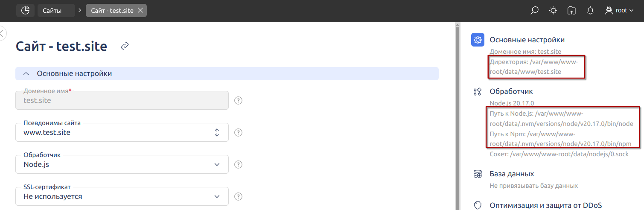Viewport: 644px width, 210px height.
Task: Show help for SSL-сертификат dropdown
Action: (x=239, y=196)
